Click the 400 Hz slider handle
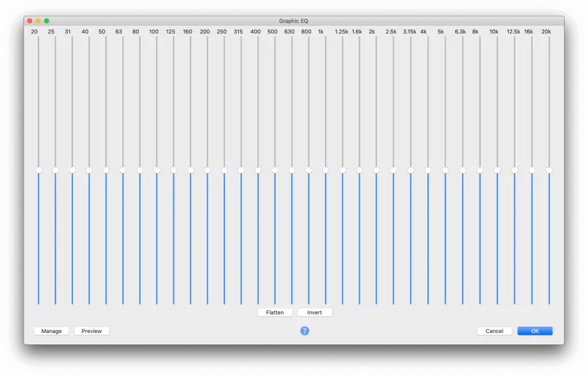Screen dimensions: 588x376 [x=258, y=171]
